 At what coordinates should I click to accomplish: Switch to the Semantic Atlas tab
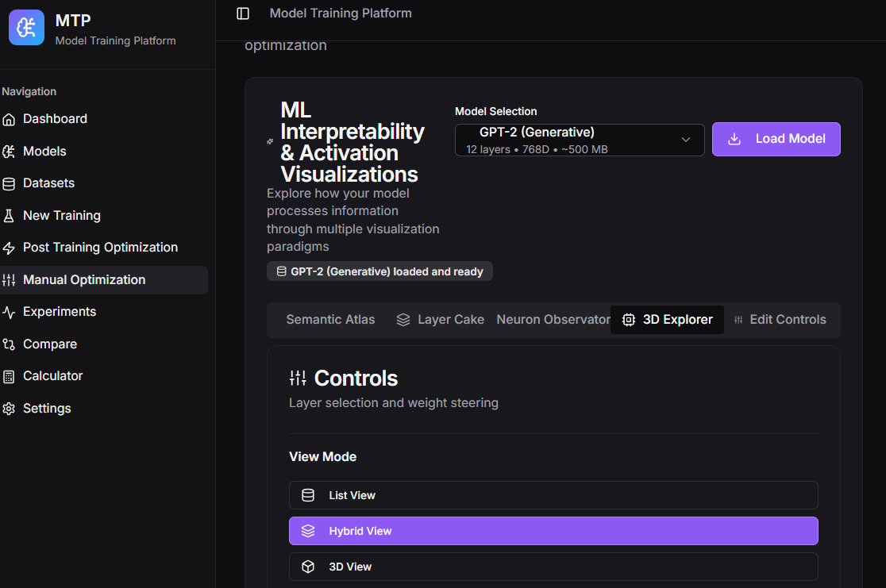(330, 320)
